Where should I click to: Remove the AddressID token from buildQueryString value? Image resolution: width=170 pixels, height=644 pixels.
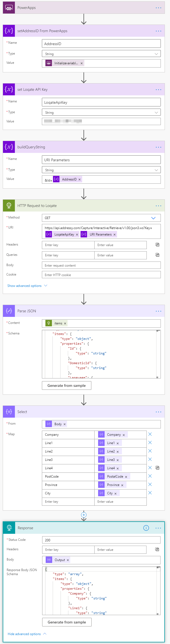(x=79, y=179)
